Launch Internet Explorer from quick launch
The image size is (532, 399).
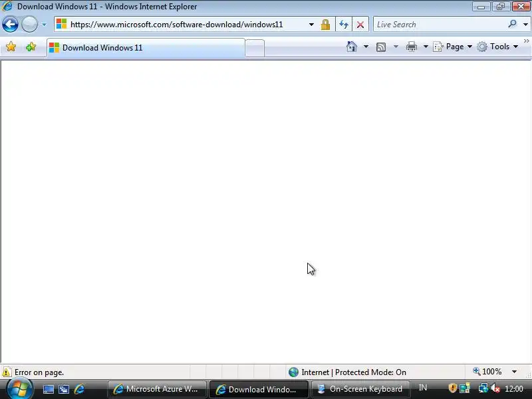point(79,389)
